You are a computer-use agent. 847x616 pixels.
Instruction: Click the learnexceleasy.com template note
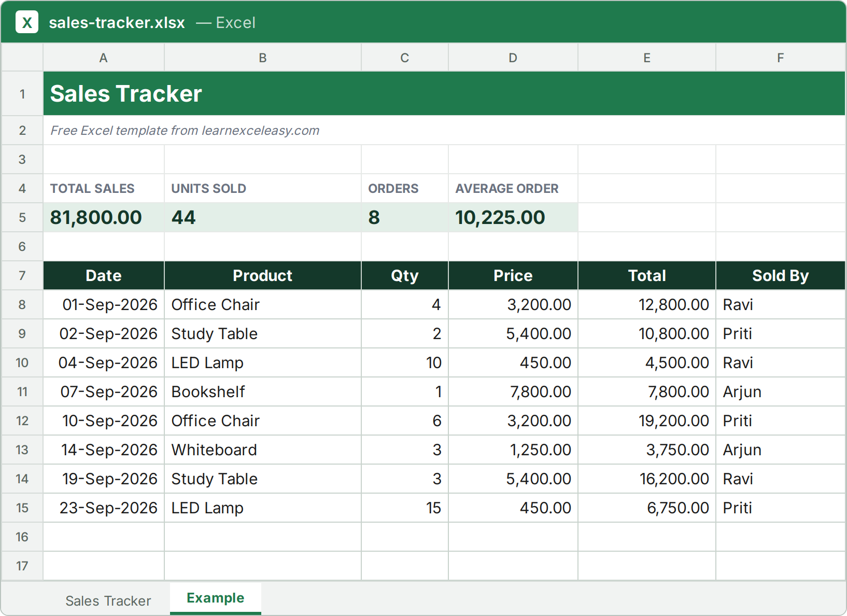coord(185,131)
